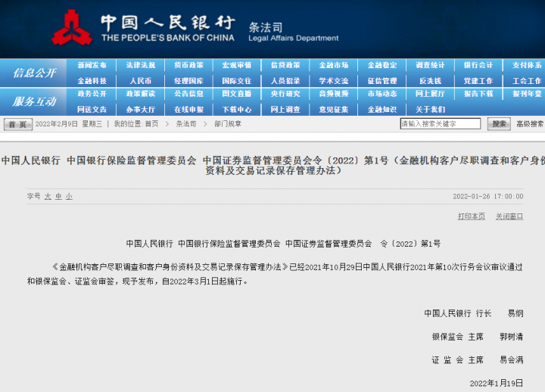545x392 pixels.
Task: Open 报刊年鉴 navigation item
Action: pos(527,94)
